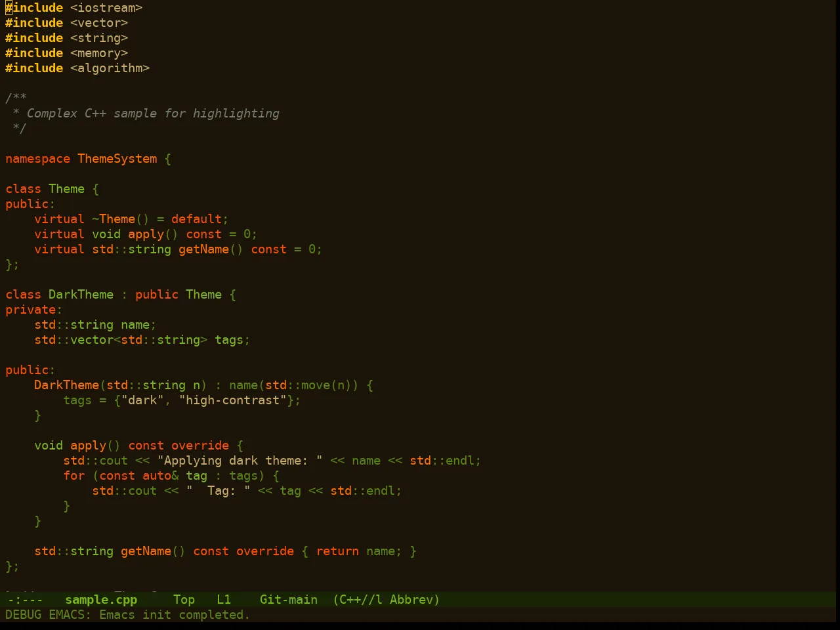Click the Git-main branch indicator

pyautogui.click(x=289, y=600)
